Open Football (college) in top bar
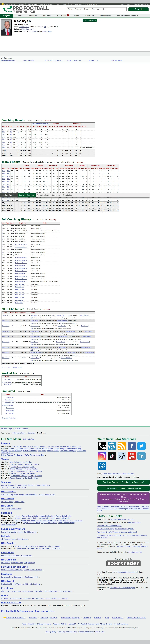This screenshot has width=150, height=644. [32, 4]
